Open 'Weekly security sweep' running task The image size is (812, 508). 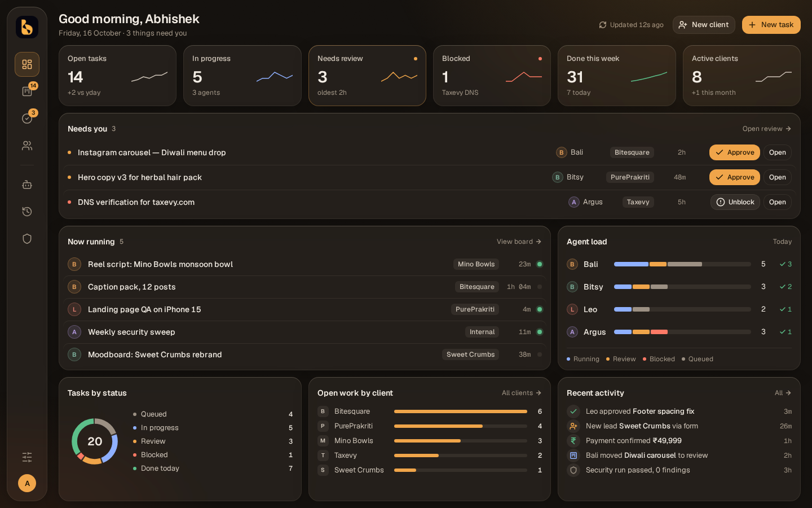point(304,332)
